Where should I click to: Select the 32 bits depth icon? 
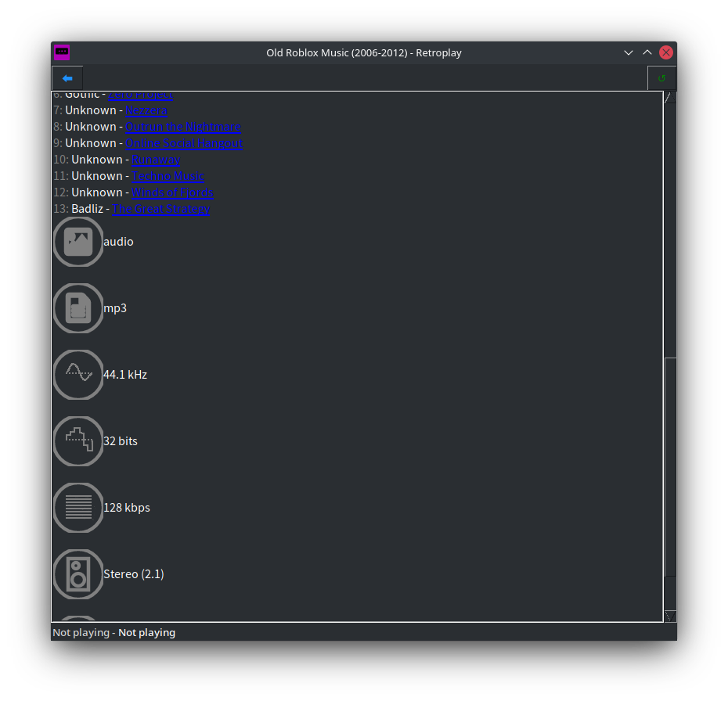[x=78, y=441]
